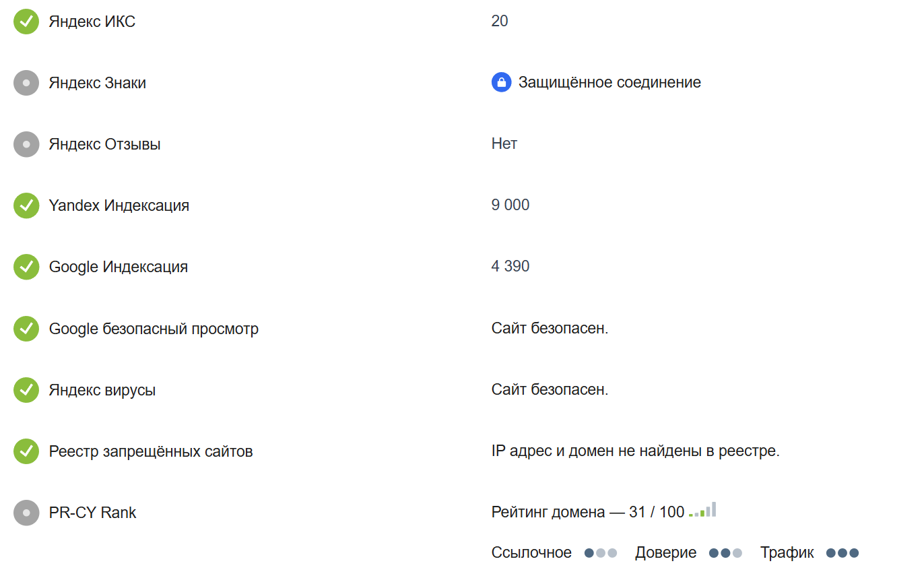The height and width of the screenshot is (580, 924).
Task: Click the Google indexing value 4 390
Action: tap(510, 266)
